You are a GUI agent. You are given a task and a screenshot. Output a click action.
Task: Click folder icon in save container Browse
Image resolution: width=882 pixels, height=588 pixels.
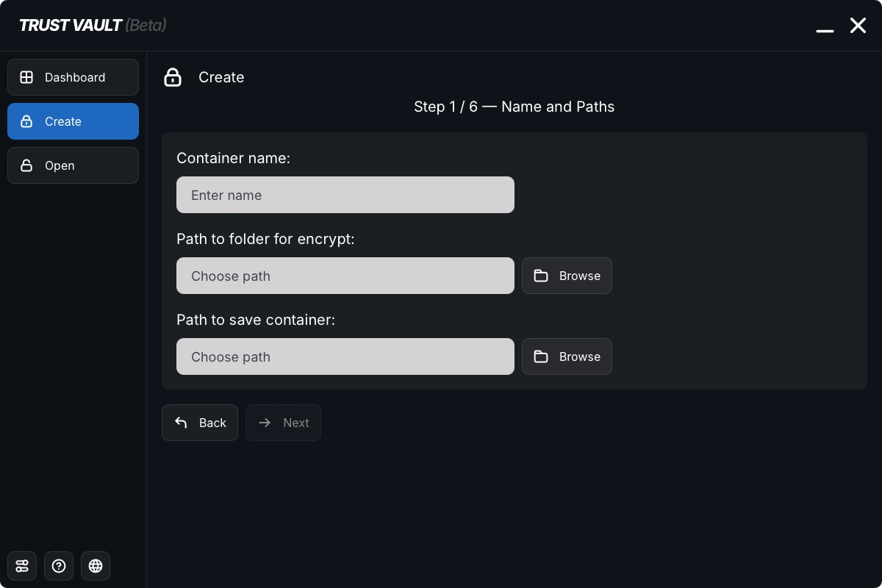point(541,356)
